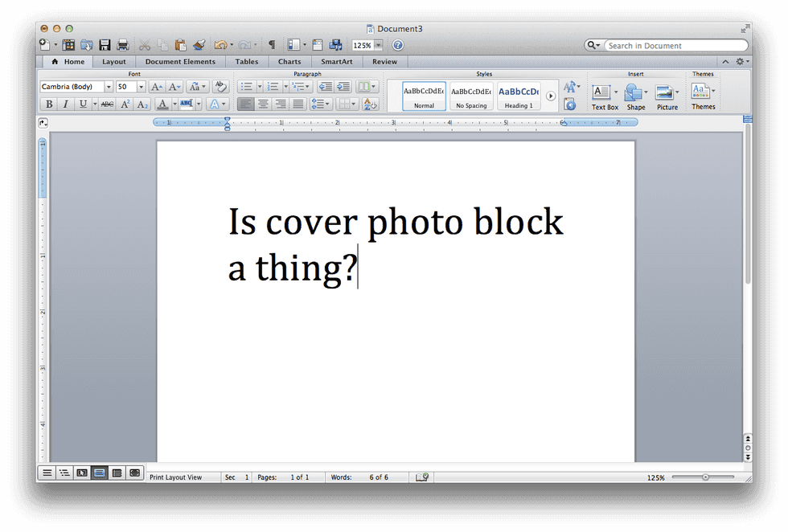Image resolution: width=788 pixels, height=532 pixels.
Task: Show paragraph marks with the pilcrow icon
Action: coord(272,45)
